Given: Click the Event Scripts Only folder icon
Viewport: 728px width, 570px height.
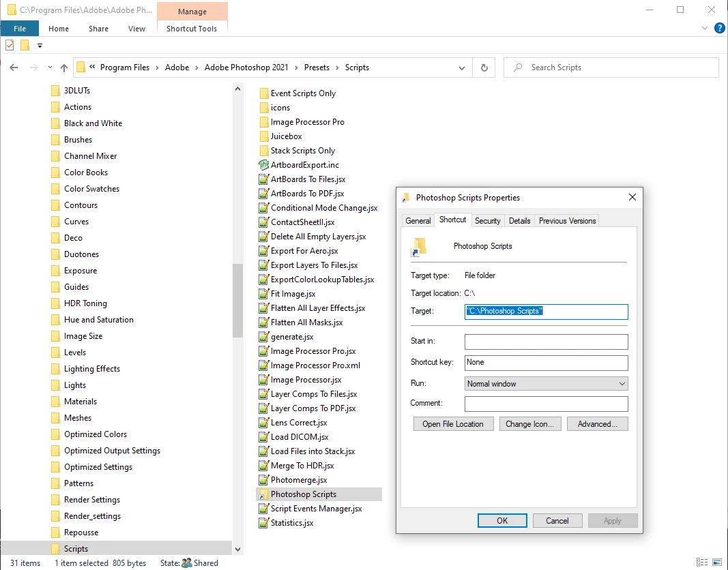Looking at the screenshot, I should click(x=264, y=93).
